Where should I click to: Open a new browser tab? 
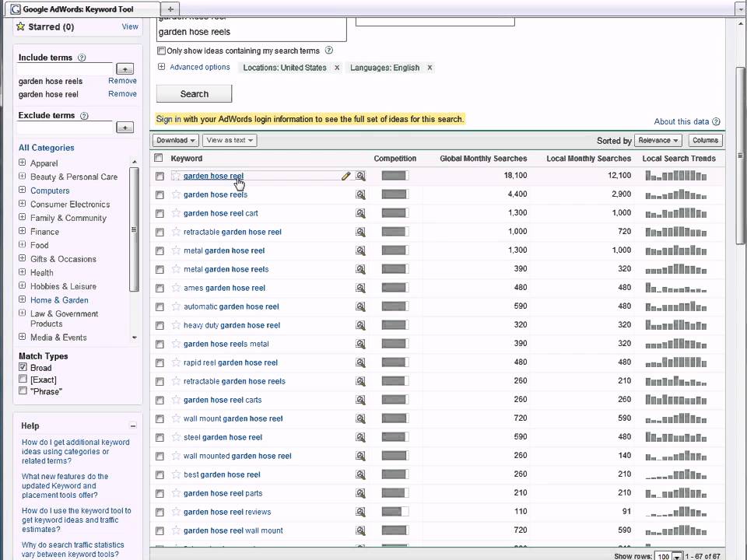pos(170,9)
